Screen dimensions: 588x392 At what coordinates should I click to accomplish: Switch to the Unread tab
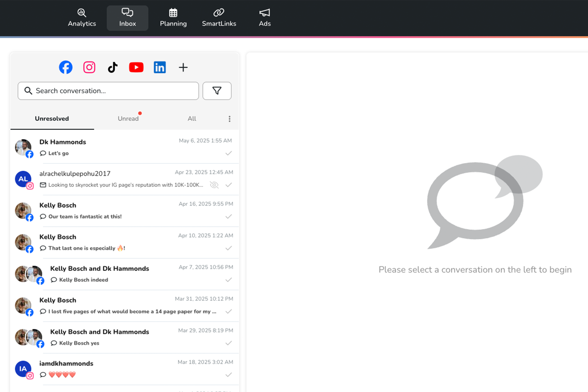pyautogui.click(x=128, y=119)
